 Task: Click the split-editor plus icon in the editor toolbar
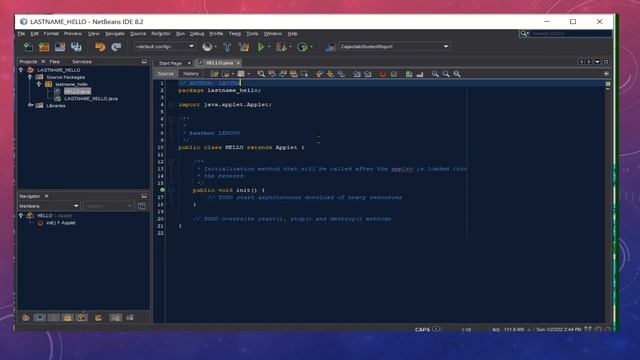point(606,74)
